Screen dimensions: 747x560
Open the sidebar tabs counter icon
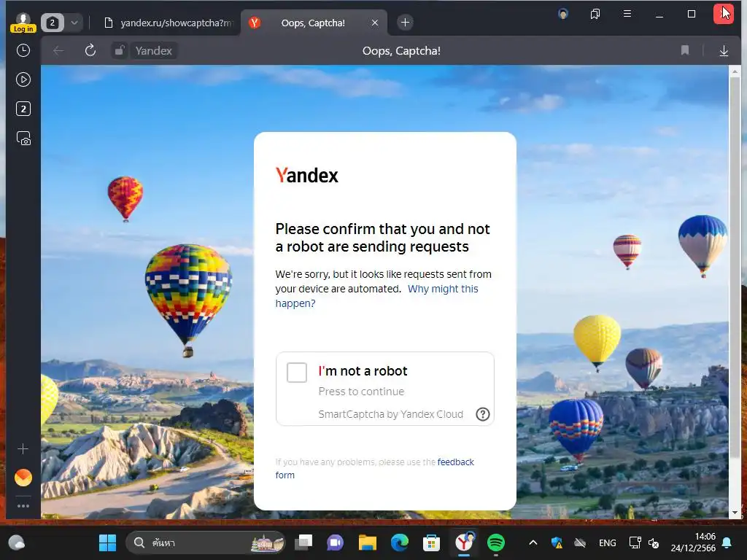[x=23, y=109]
